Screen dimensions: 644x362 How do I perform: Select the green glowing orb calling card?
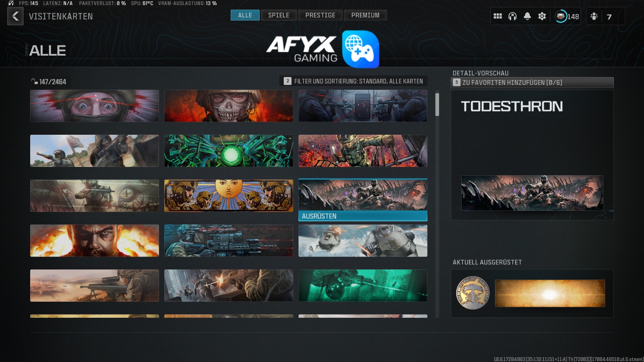(228, 151)
